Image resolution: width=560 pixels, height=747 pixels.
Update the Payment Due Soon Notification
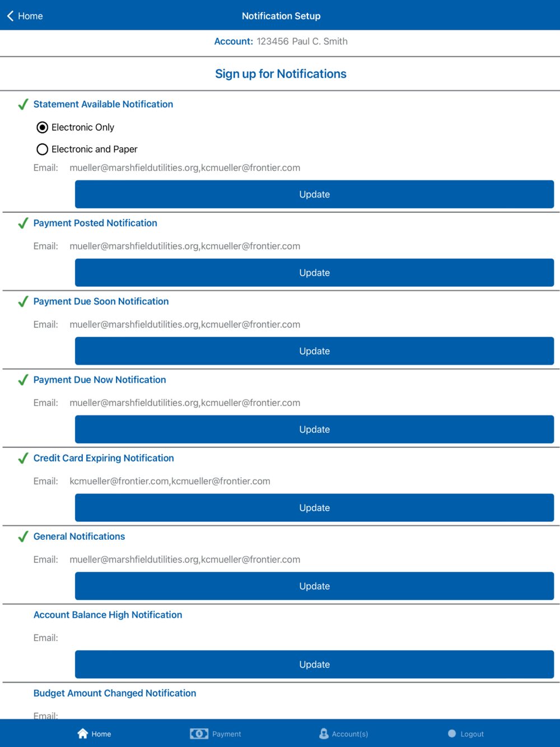tap(314, 351)
